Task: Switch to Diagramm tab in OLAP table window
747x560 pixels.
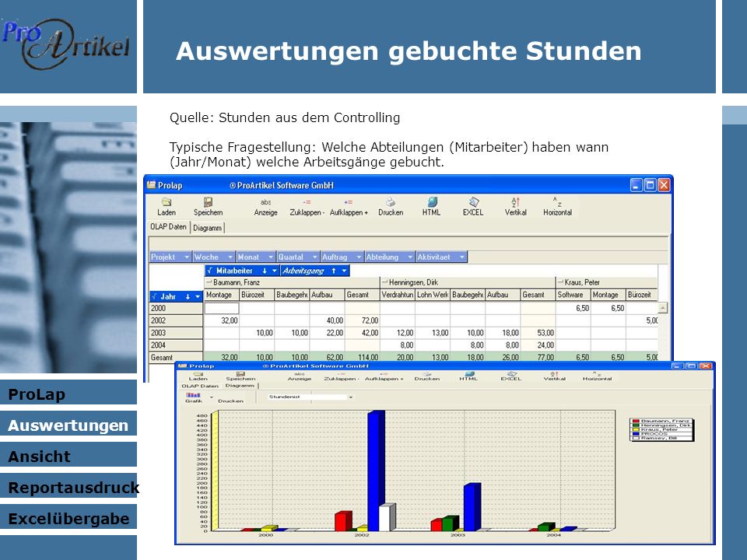Action: (207, 228)
